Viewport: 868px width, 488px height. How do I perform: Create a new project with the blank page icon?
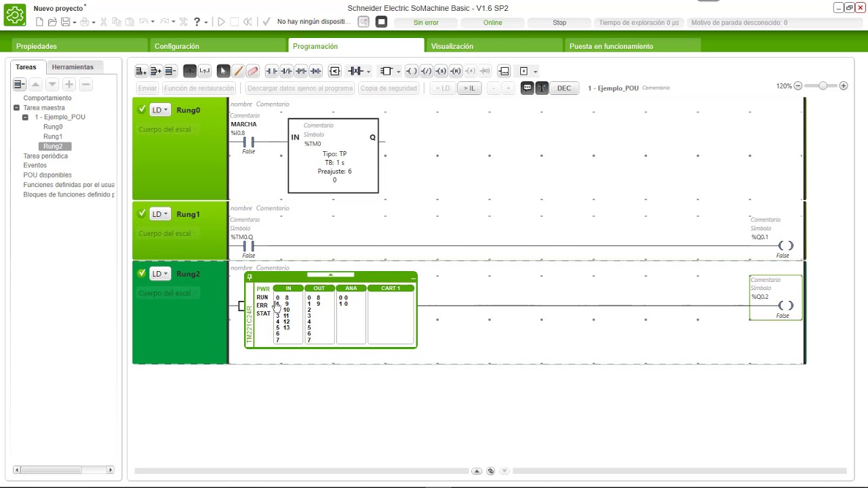click(39, 22)
